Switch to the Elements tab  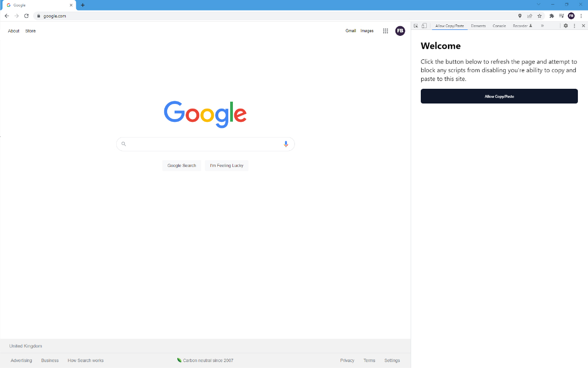pos(478,26)
